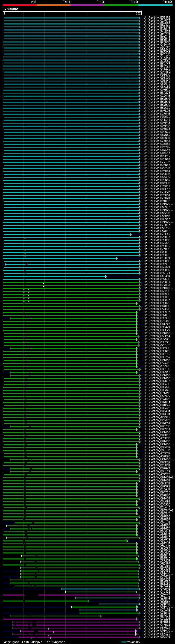Image resolution: width=175 pixels, height=644 pixels.
Task: Select the UniRef100_Q9SSQ9 label
Action: tap(157, 78)
